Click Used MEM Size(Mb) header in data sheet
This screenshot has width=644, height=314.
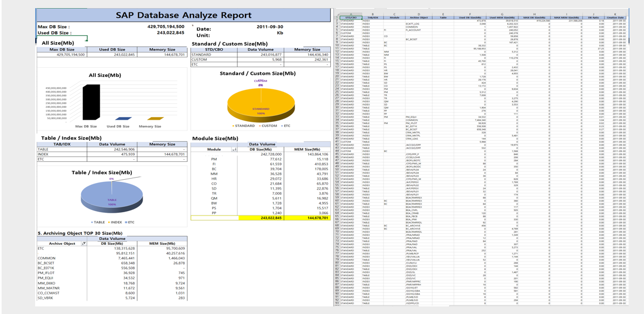[x=502, y=18]
